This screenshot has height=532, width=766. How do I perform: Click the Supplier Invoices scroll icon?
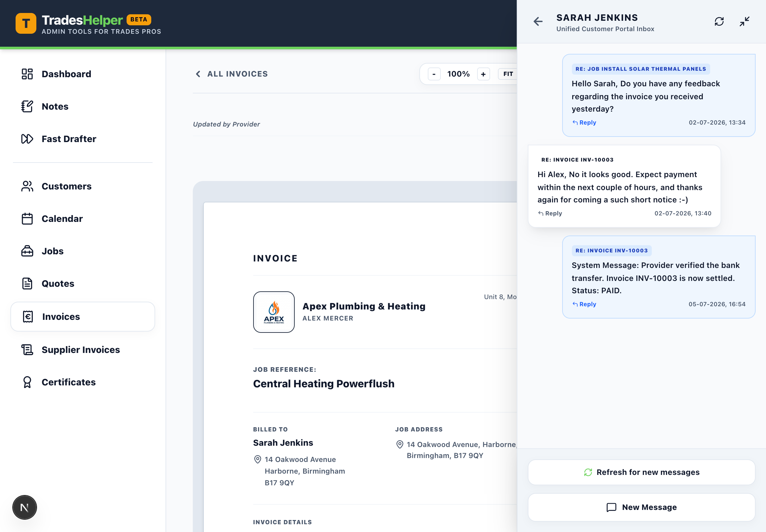click(27, 350)
